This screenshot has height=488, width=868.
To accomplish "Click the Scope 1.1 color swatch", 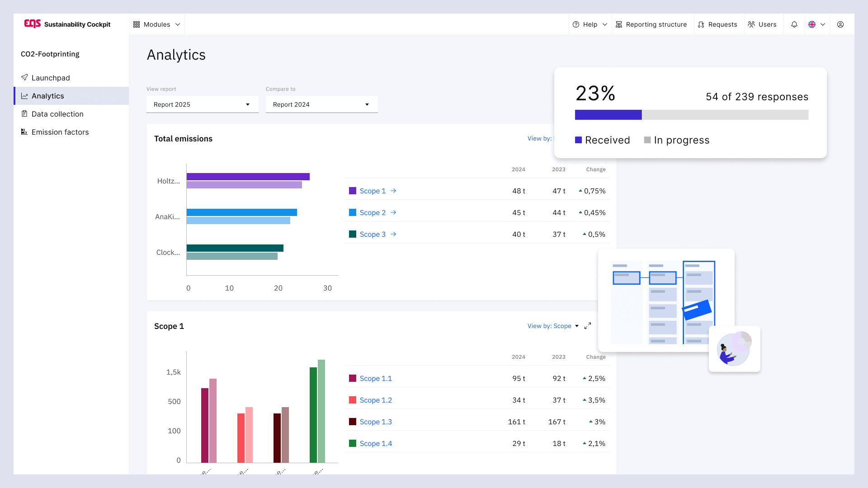I will coord(353,378).
